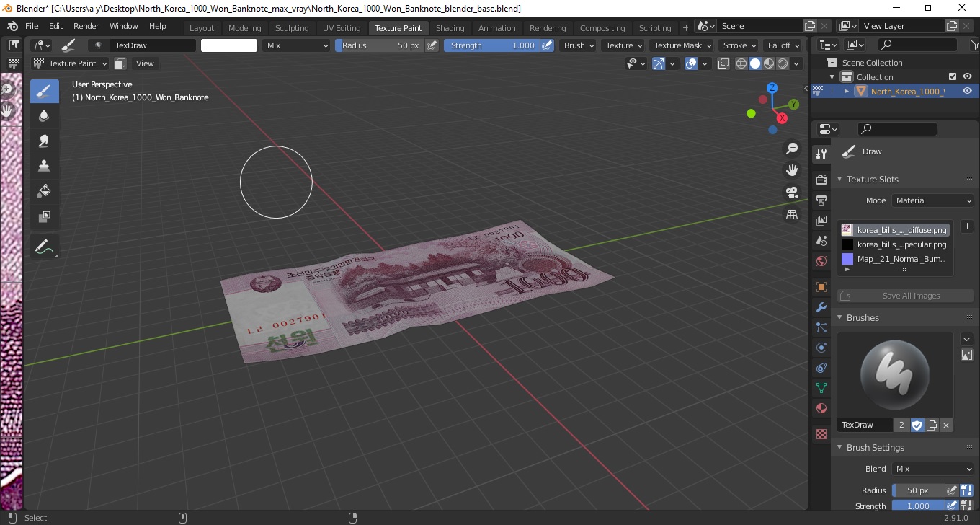This screenshot has width=980, height=525.
Task: Switch to material preview shading
Action: click(x=769, y=63)
